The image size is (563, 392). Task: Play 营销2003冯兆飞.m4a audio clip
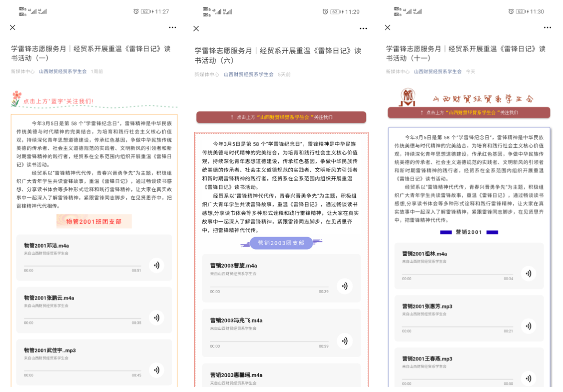pos(344,341)
